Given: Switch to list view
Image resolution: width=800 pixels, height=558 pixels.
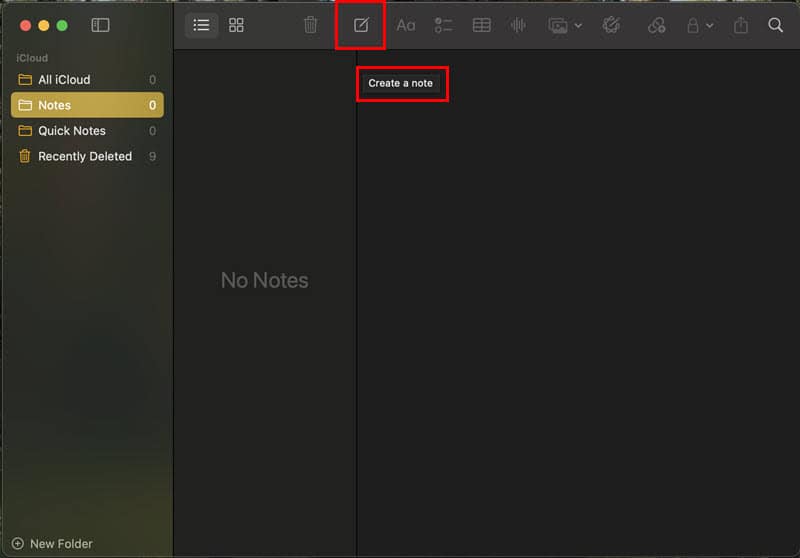Looking at the screenshot, I should 201,25.
